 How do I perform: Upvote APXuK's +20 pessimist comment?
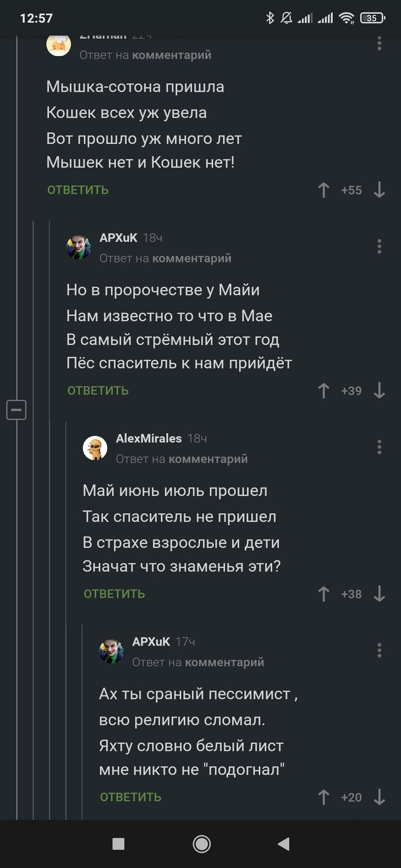click(x=324, y=797)
